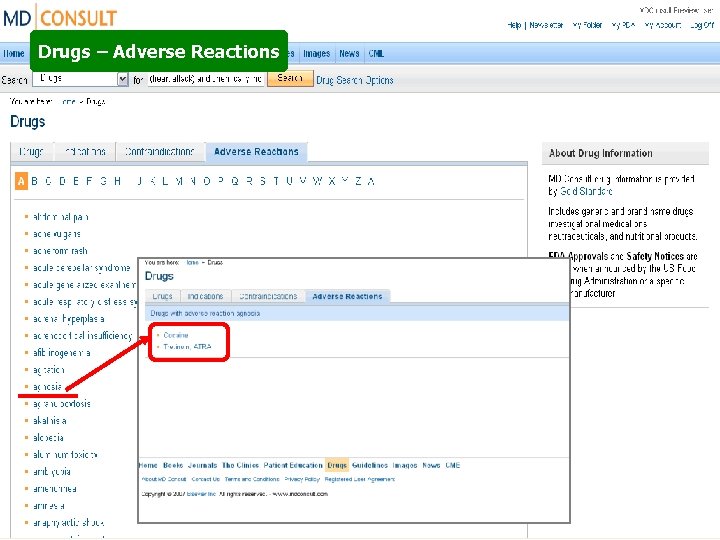Click highlighted Drugs in inset footer

[x=337, y=465]
